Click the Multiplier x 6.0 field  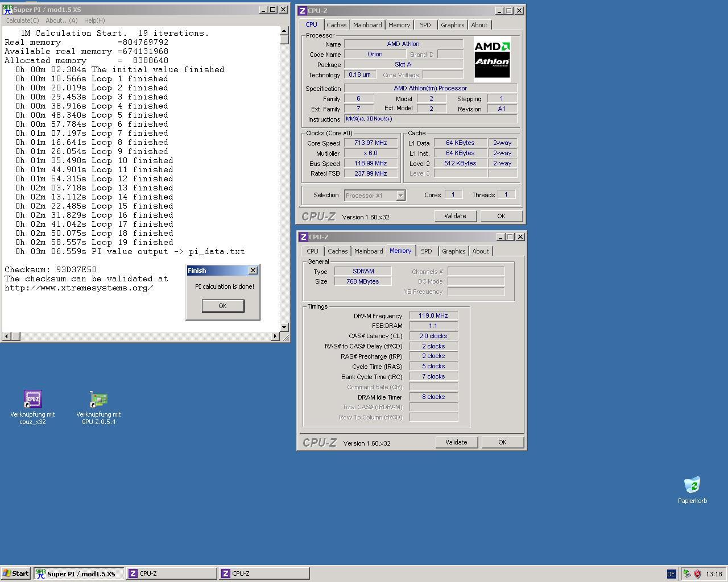pos(370,153)
